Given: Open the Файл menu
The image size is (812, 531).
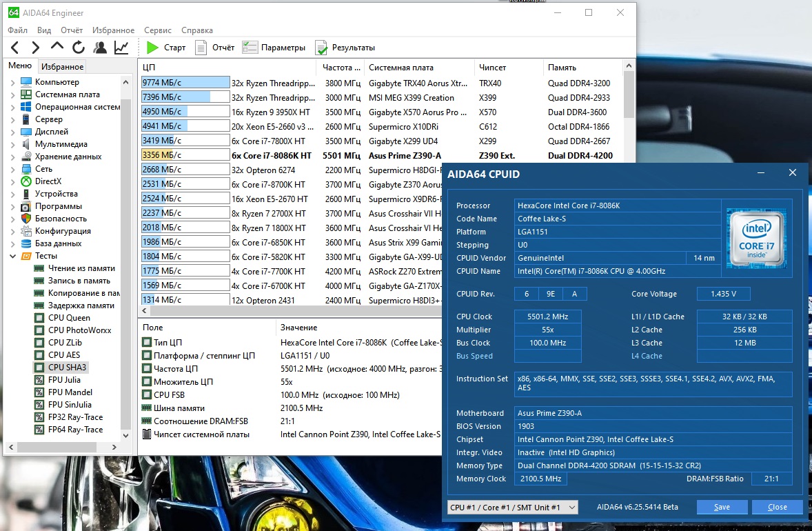Looking at the screenshot, I should pos(18,30).
